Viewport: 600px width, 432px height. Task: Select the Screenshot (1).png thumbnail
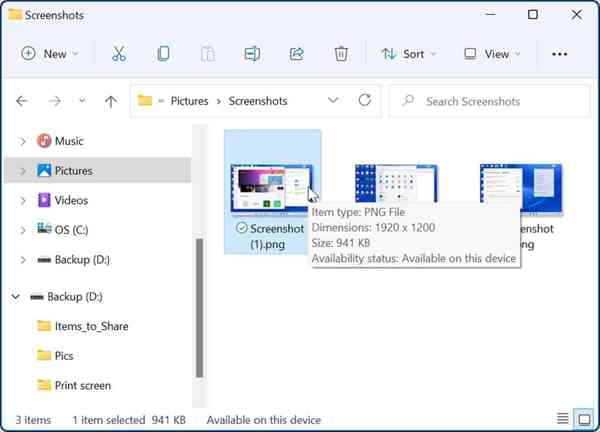(x=272, y=189)
